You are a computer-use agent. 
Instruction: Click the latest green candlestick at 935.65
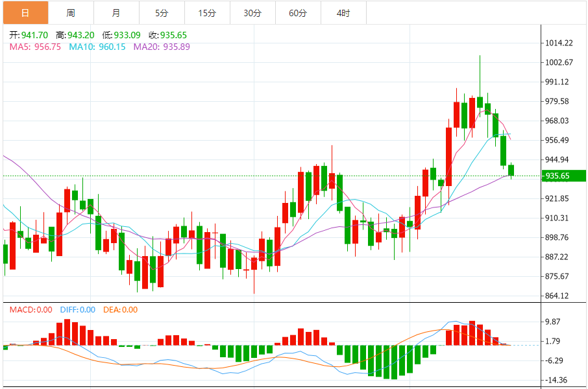pos(511,170)
